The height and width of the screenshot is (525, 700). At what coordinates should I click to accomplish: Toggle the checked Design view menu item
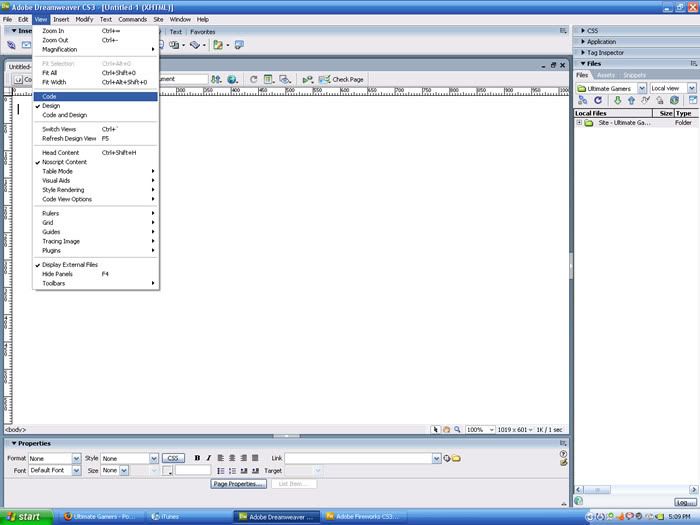click(96, 106)
